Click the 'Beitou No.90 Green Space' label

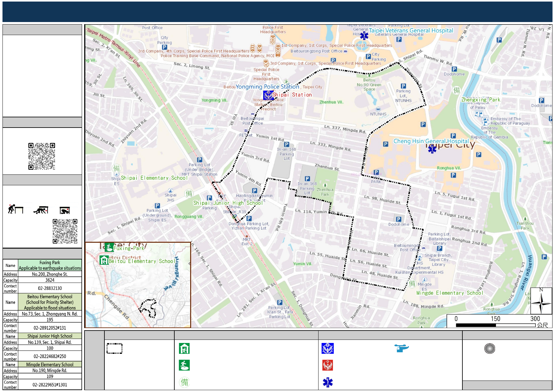point(369,84)
